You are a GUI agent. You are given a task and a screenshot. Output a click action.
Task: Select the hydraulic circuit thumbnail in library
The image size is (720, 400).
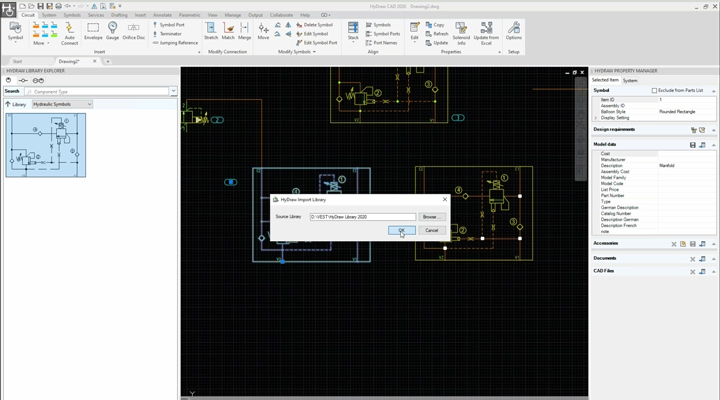(x=46, y=145)
